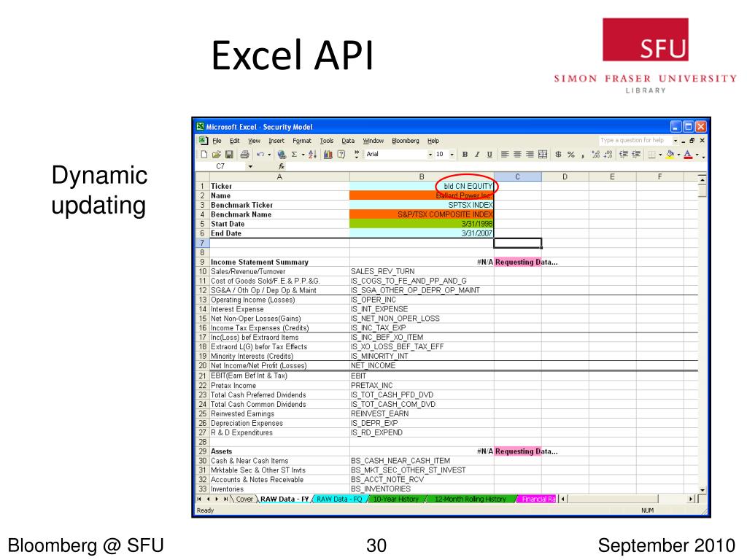
Task: Click the AutoSum sigma icon
Action: [295, 155]
